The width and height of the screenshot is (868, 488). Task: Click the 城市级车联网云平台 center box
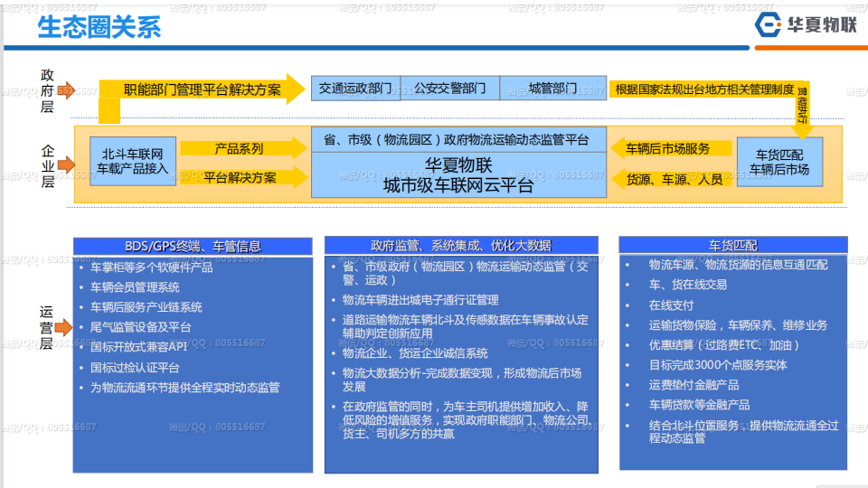click(x=459, y=175)
